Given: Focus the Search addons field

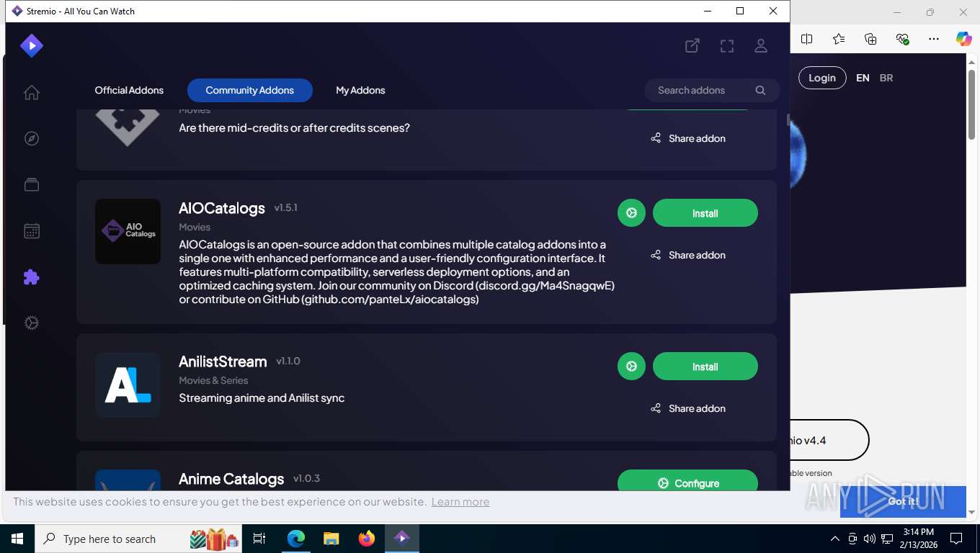Looking at the screenshot, I should coord(712,90).
